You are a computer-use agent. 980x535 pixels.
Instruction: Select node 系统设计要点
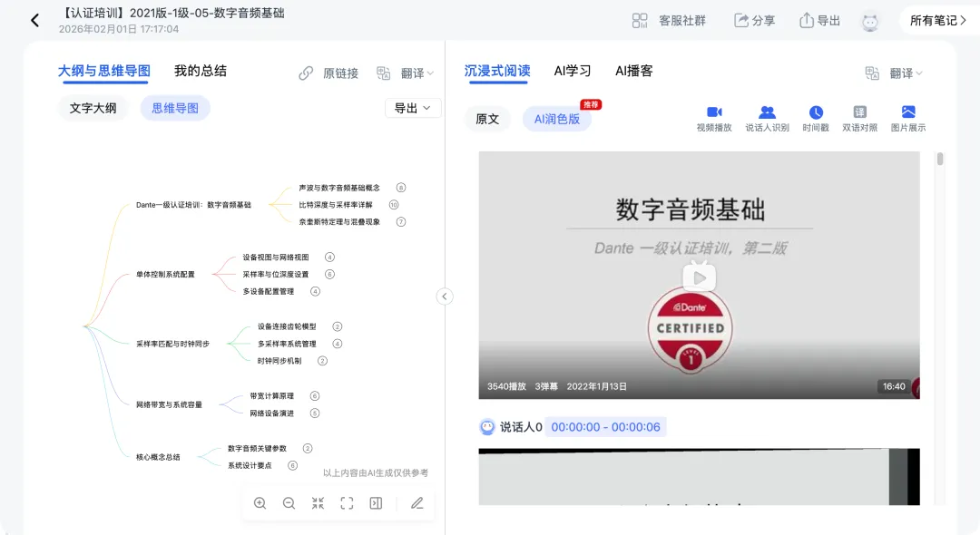click(x=250, y=466)
